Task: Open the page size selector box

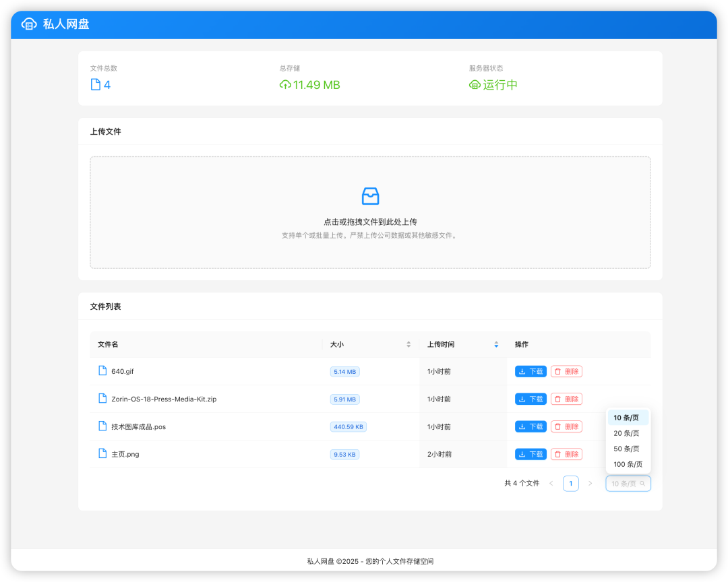Action: click(628, 484)
